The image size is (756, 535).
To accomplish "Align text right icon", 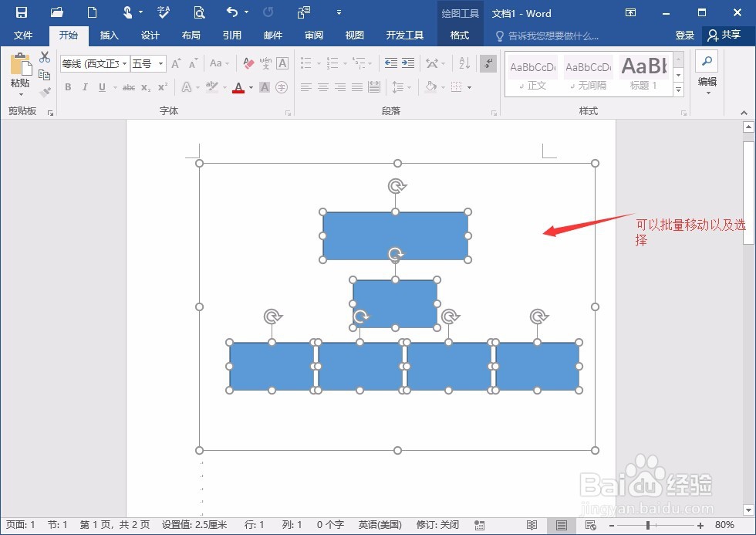I will (x=340, y=87).
